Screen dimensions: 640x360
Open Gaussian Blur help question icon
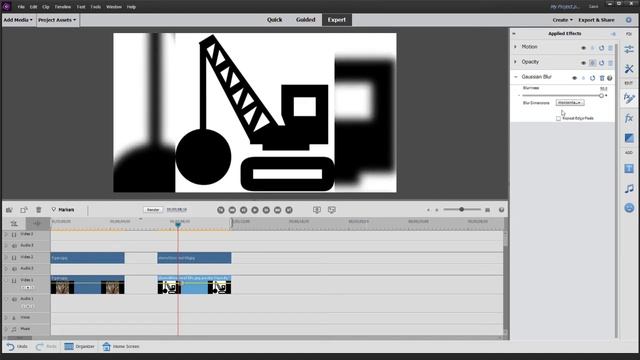pos(610,78)
